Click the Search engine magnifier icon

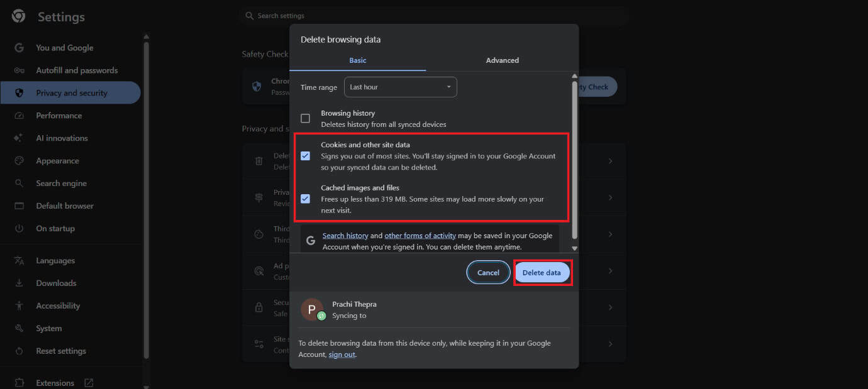19,184
